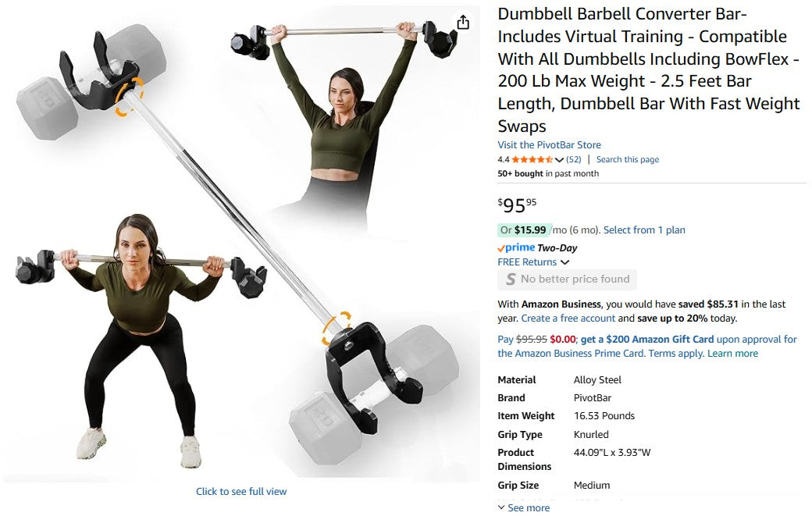Click Create a free account link

(x=568, y=318)
